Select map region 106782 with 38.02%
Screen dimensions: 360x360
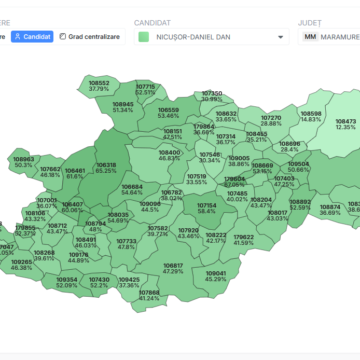pyautogui.click(x=172, y=195)
